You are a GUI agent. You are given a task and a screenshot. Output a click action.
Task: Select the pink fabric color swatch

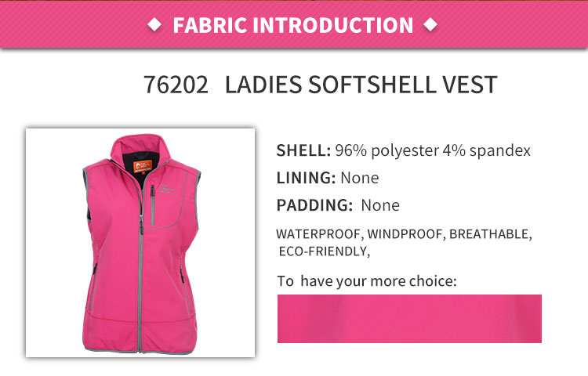pyautogui.click(x=409, y=318)
